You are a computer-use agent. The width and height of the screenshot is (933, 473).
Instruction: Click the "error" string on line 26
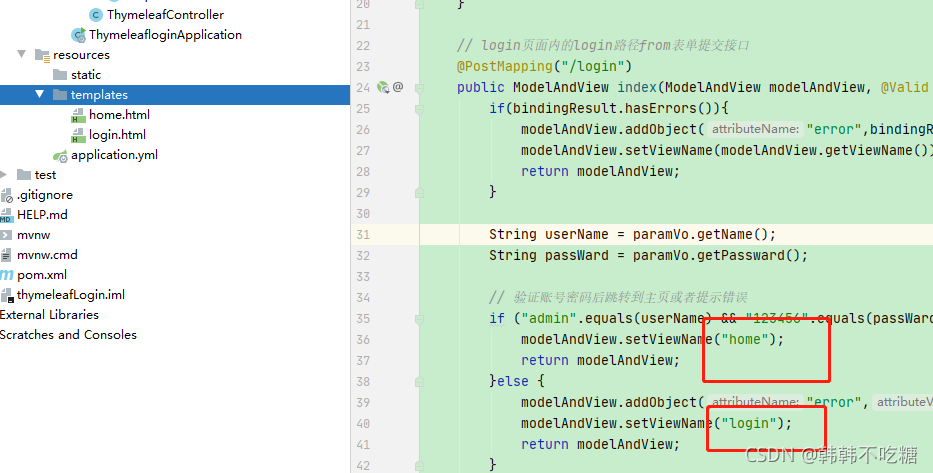(834, 129)
